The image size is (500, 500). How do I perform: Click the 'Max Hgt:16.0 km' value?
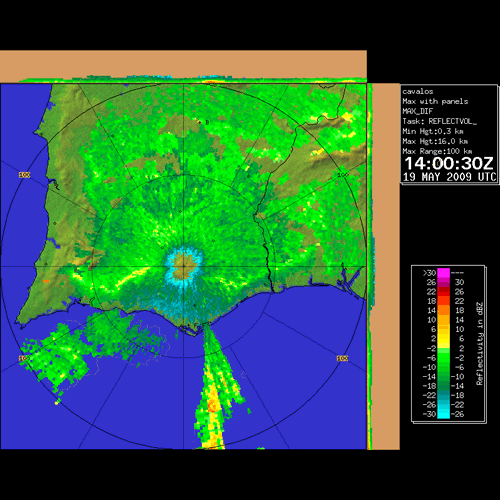pos(435,141)
